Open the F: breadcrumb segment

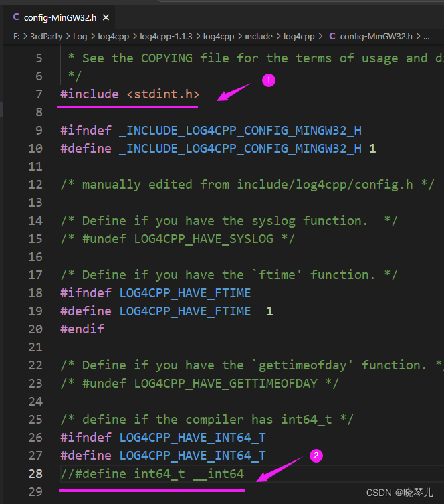coord(16,37)
